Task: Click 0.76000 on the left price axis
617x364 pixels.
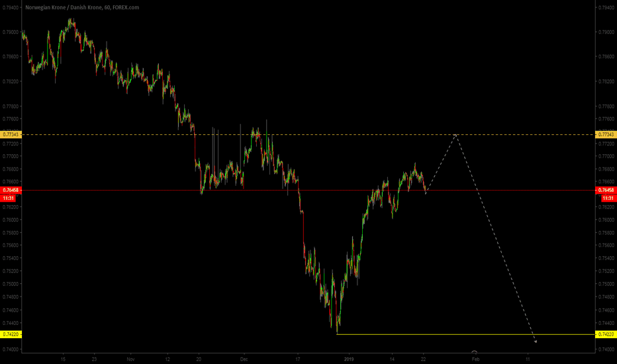Action: coord(11,220)
